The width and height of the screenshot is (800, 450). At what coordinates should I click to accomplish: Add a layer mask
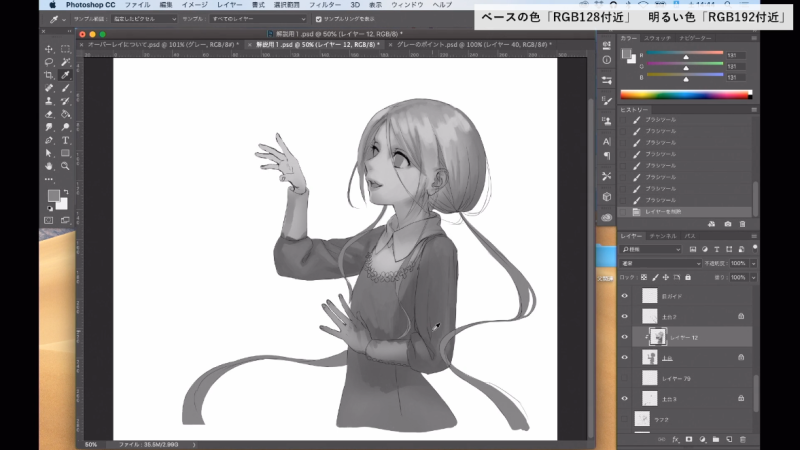(x=689, y=439)
